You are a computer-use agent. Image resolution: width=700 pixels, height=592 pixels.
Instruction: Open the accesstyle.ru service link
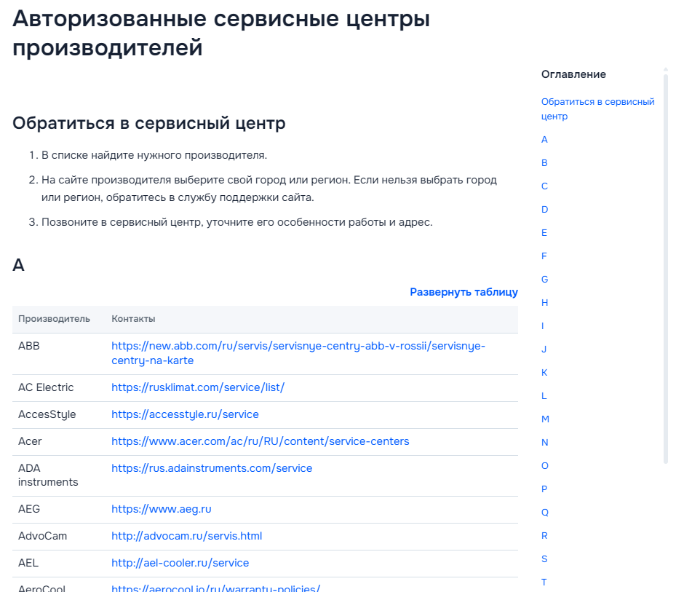click(x=185, y=414)
